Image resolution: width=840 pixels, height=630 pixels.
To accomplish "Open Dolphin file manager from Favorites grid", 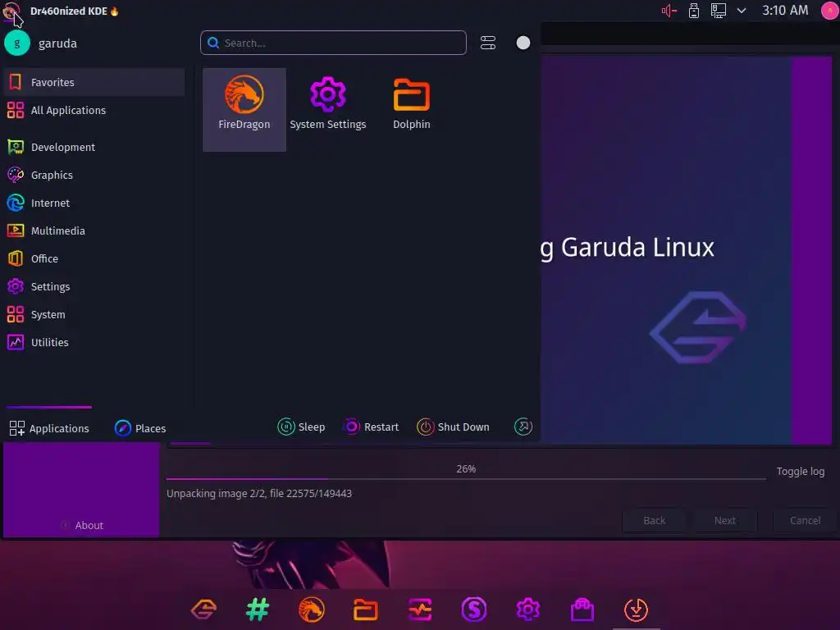I will point(412,109).
